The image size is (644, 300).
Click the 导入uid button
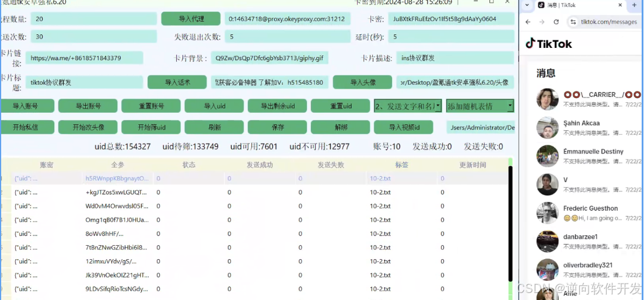coord(214,106)
